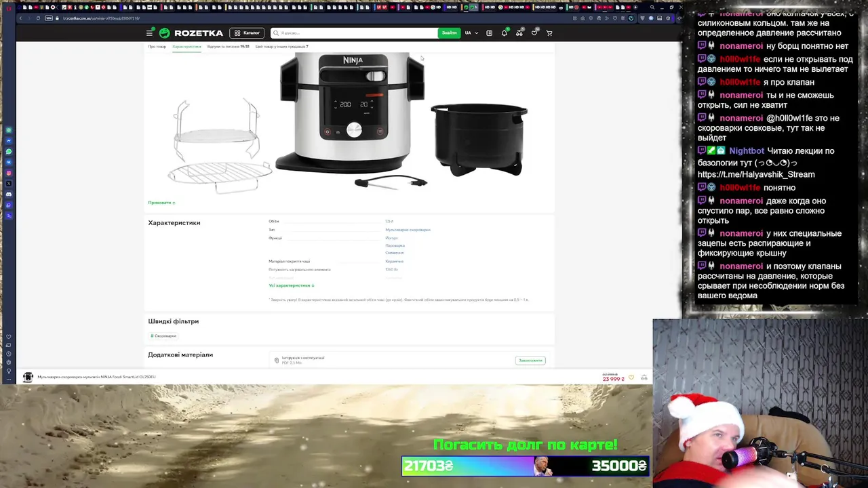Reload the page with browser refresh icon

click(x=38, y=18)
